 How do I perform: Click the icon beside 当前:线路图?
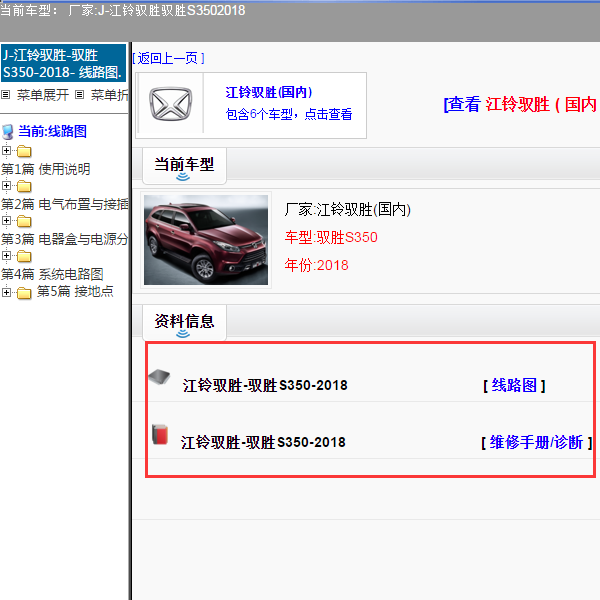pos(8,131)
